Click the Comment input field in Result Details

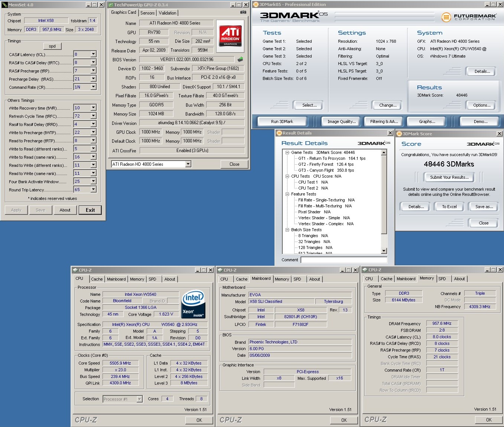tap(344, 260)
